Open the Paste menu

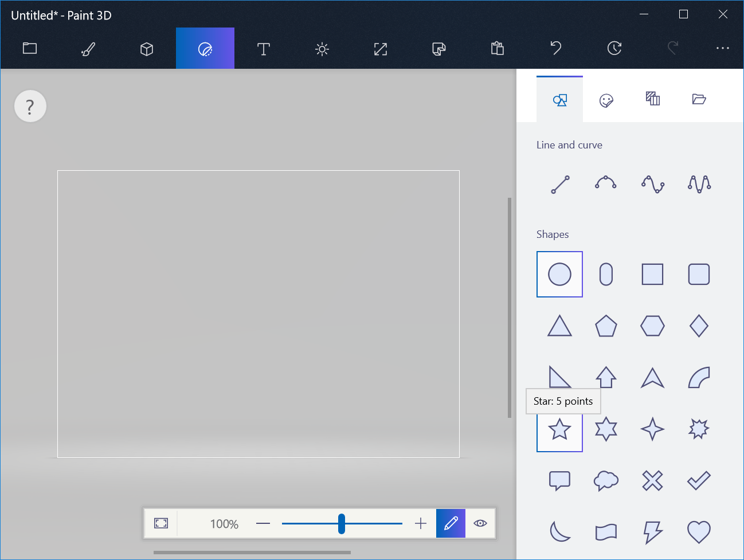(498, 49)
